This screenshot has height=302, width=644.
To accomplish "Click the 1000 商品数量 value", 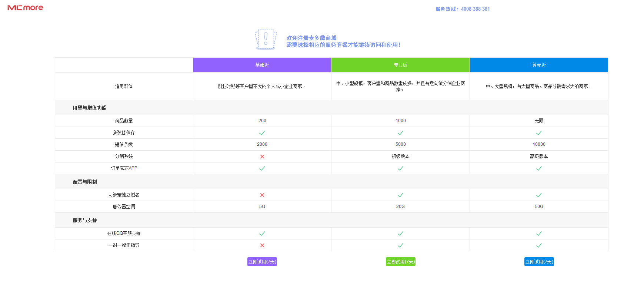I will coord(400,121).
